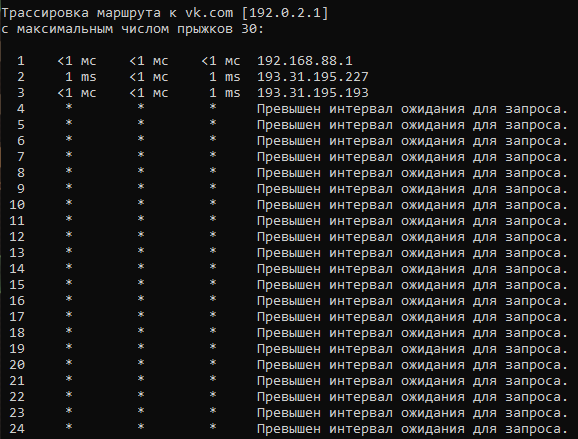This screenshot has height=439, width=578.
Task: Select IP address 193.31.195.227
Action: [x=313, y=77]
